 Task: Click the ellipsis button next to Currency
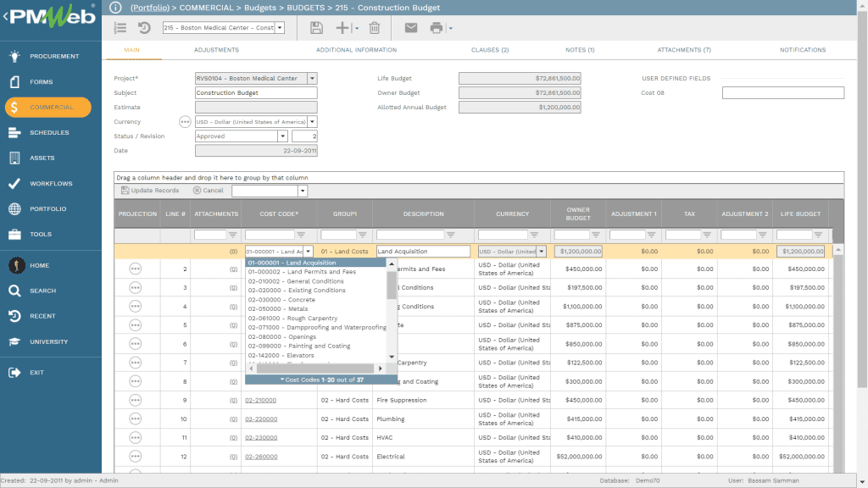point(185,122)
